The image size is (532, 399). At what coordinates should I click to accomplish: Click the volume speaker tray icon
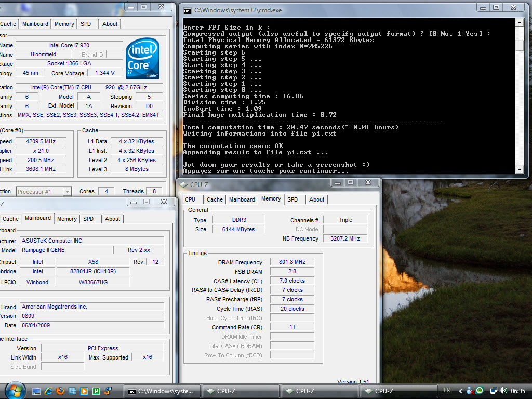[503, 391]
